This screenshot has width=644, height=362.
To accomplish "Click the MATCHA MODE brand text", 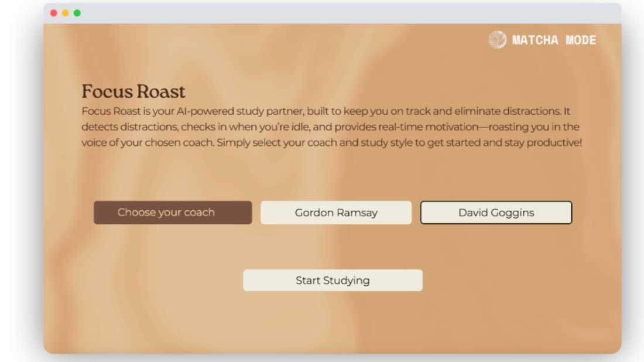I will (x=554, y=40).
